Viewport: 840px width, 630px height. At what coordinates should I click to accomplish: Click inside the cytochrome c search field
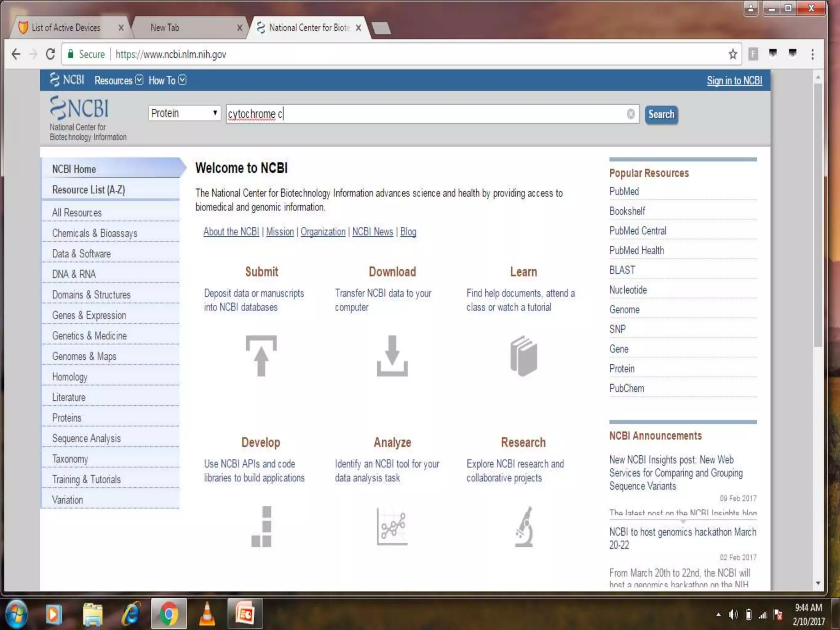pyautogui.click(x=410, y=114)
